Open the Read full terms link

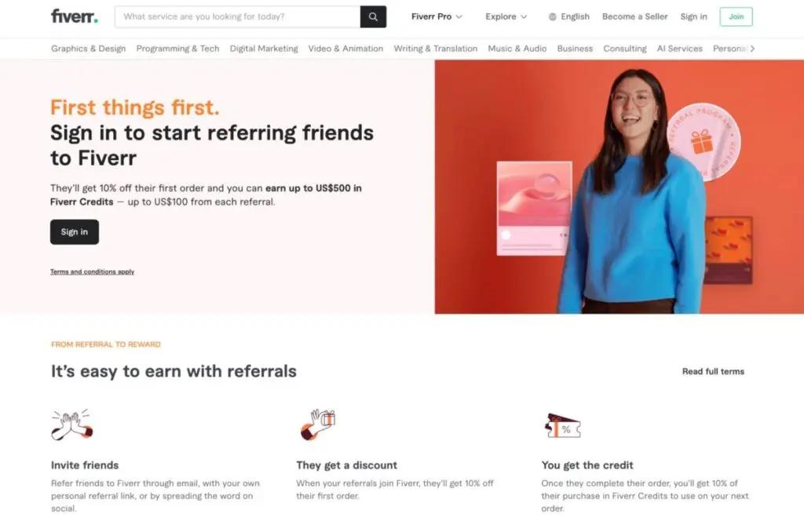[713, 372]
